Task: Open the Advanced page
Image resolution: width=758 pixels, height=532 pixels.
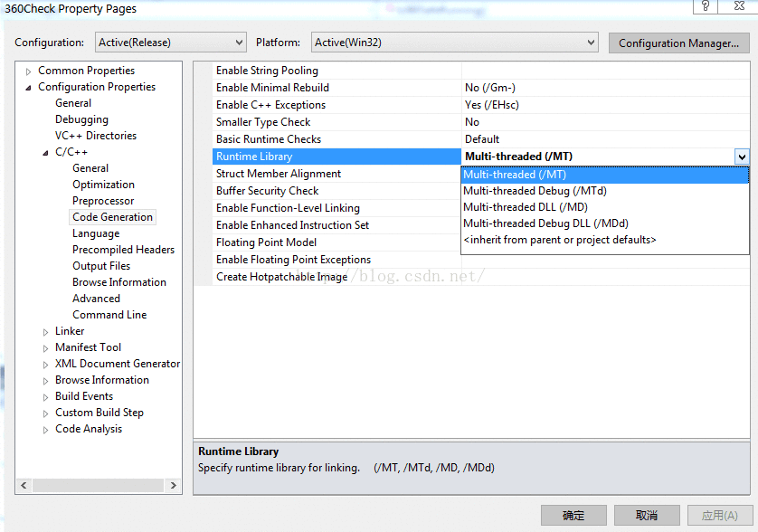Action: [x=96, y=299]
